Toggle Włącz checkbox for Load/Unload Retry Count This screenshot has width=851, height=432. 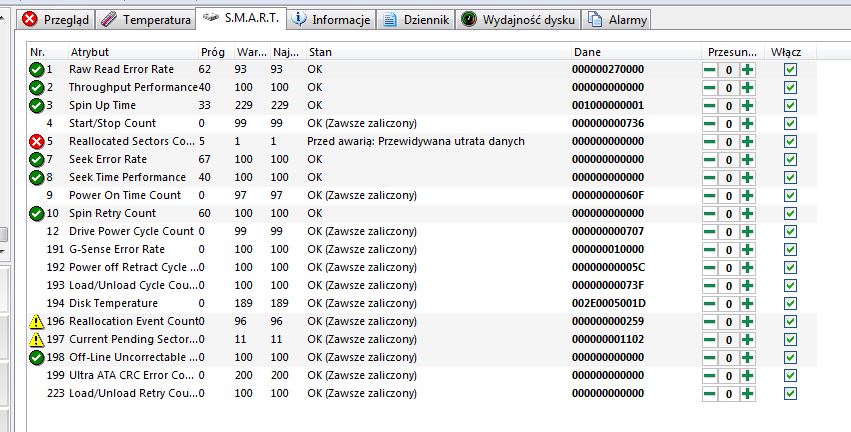pyautogui.click(x=790, y=393)
